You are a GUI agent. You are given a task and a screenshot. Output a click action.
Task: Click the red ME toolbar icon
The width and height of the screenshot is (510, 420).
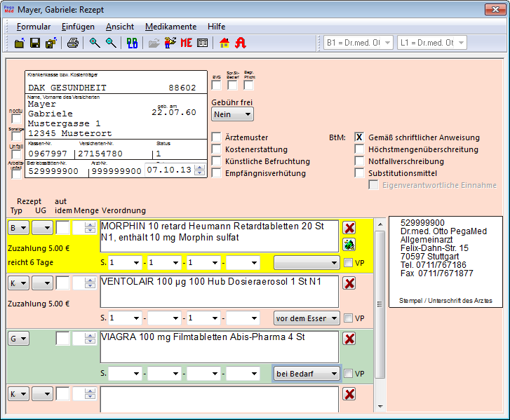186,43
